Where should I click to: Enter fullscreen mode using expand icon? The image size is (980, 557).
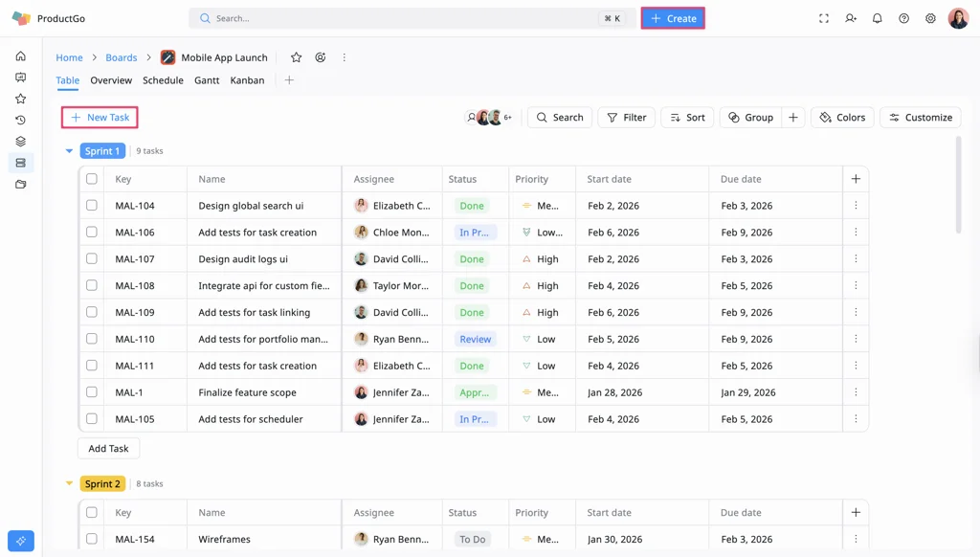click(x=823, y=18)
